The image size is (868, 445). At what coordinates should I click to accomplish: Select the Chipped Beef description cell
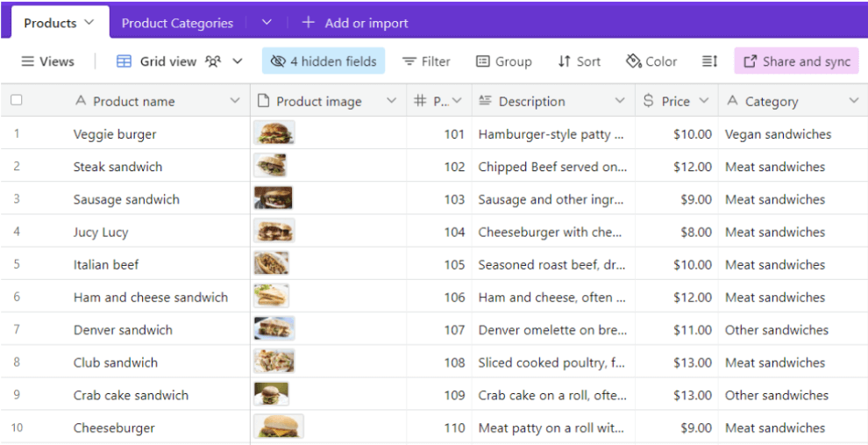pyautogui.click(x=553, y=166)
